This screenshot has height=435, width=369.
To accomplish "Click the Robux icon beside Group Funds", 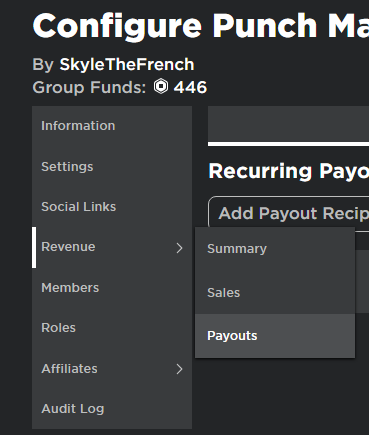I will pos(161,87).
